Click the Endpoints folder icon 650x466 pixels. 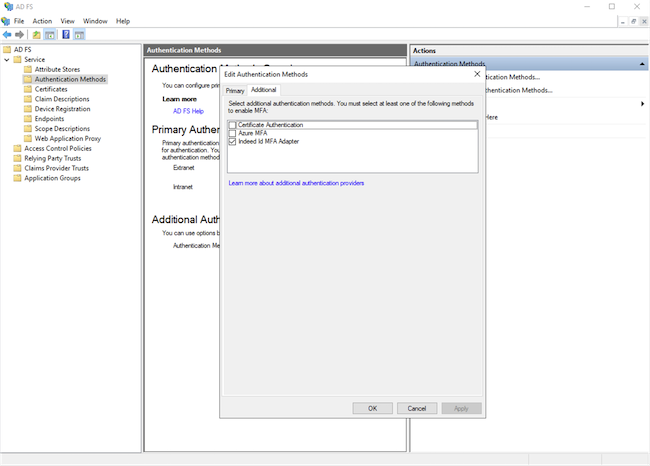[x=28, y=119]
